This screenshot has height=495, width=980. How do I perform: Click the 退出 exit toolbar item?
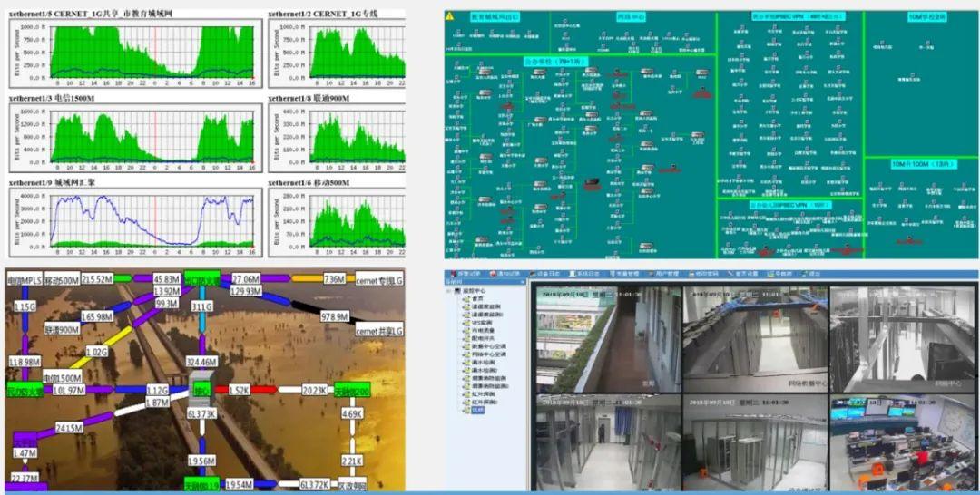(x=808, y=273)
